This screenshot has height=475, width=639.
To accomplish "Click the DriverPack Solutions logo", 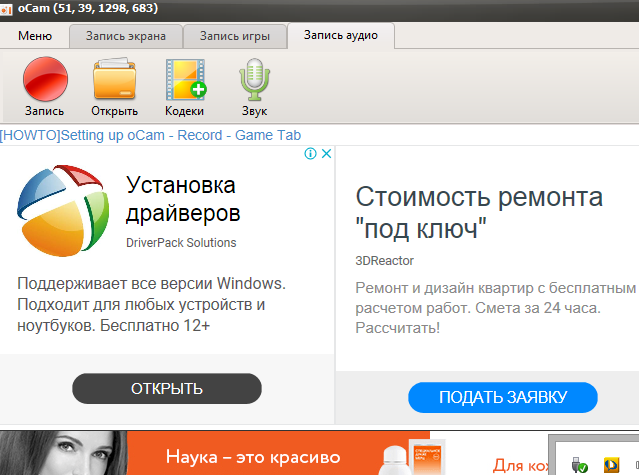I will click(63, 211).
